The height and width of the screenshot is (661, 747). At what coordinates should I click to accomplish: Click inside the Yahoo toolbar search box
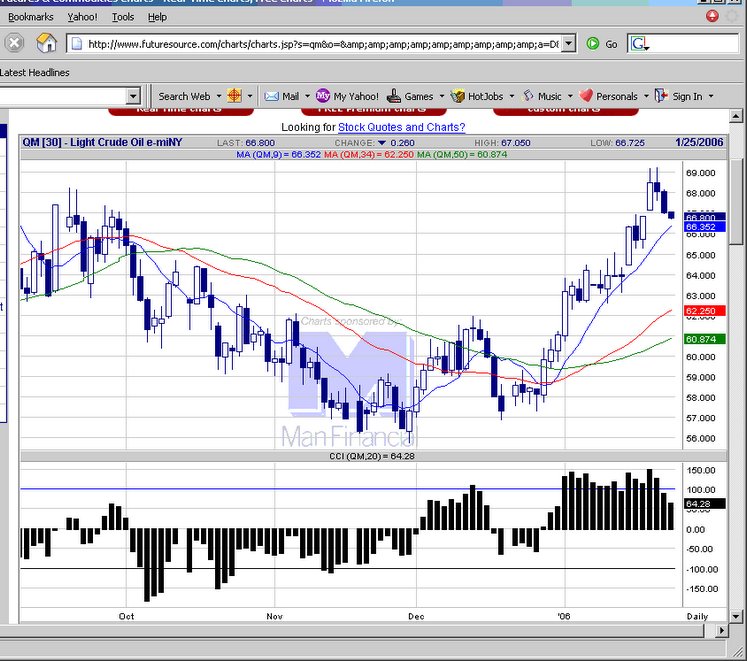(63, 96)
